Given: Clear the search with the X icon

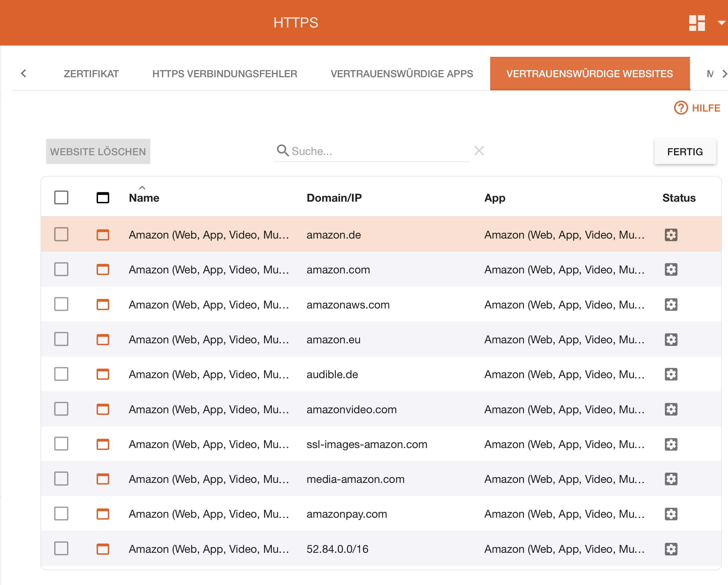Looking at the screenshot, I should pyautogui.click(x=479, y=151).
